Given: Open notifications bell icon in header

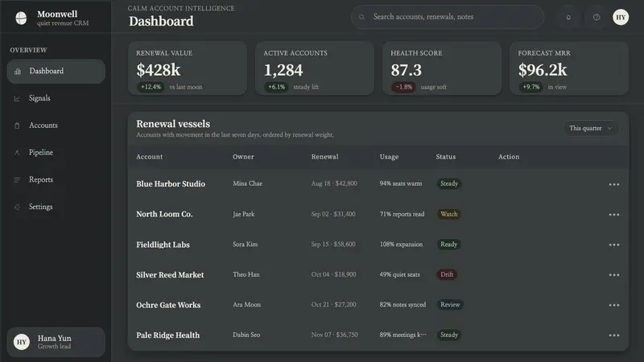Looking at the screenshot, I should tap(568, 17).
